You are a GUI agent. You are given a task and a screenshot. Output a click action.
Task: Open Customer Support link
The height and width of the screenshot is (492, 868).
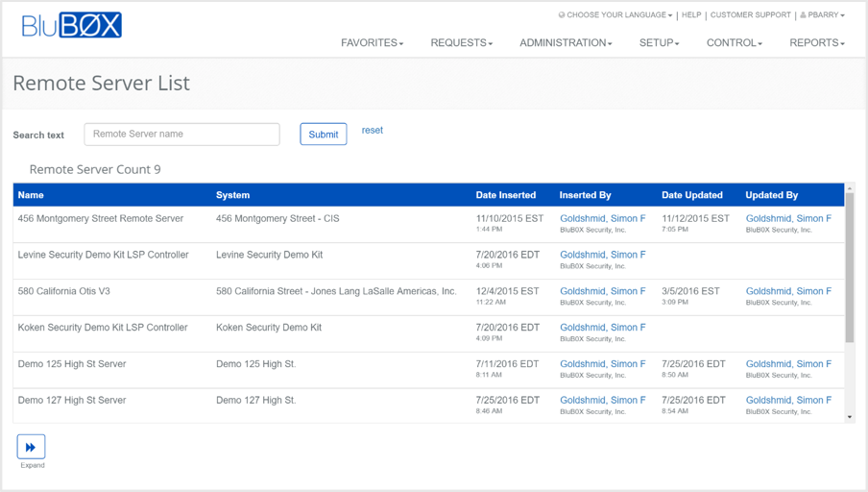[750, 15]
